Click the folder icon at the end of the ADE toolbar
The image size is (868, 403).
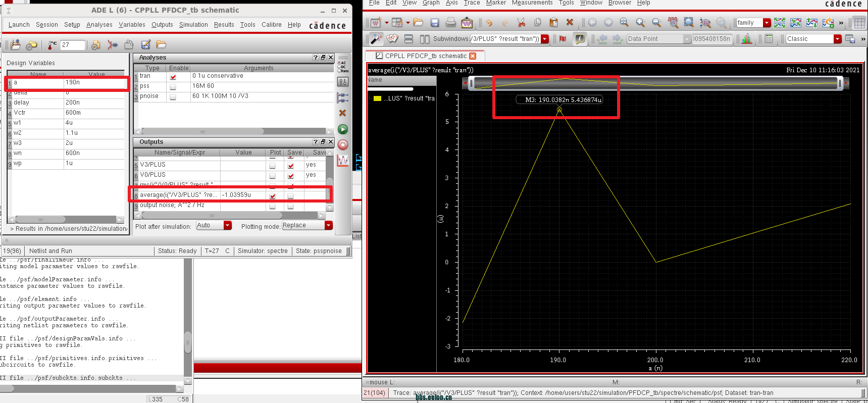click(161, 45)
